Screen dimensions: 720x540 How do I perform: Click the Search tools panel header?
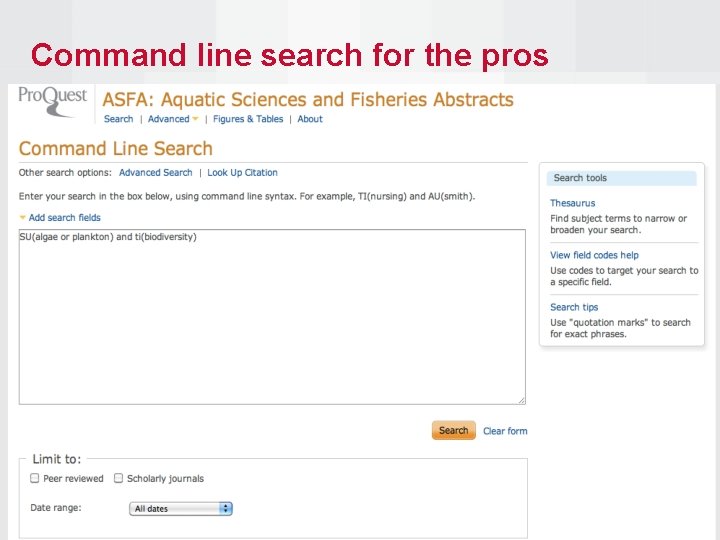click(622, 178)
